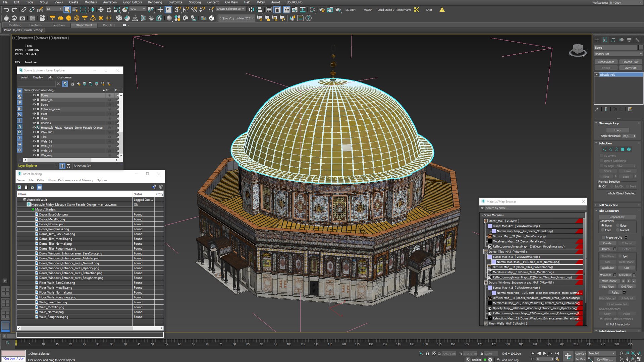The height and width of the screenshot is (362, 644).
Task: Expand the Editable Poly stack entry
Action: (x=597, y=75)
